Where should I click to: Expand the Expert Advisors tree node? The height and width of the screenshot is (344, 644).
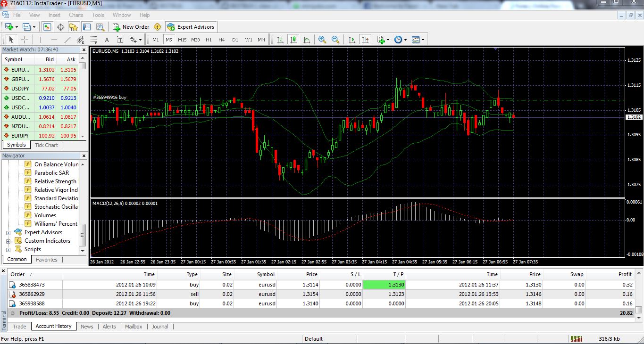[8, 232]
